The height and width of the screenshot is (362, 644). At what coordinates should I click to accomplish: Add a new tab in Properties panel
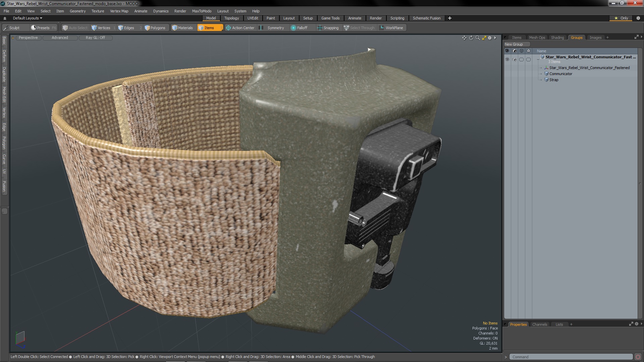pos(571,324)
